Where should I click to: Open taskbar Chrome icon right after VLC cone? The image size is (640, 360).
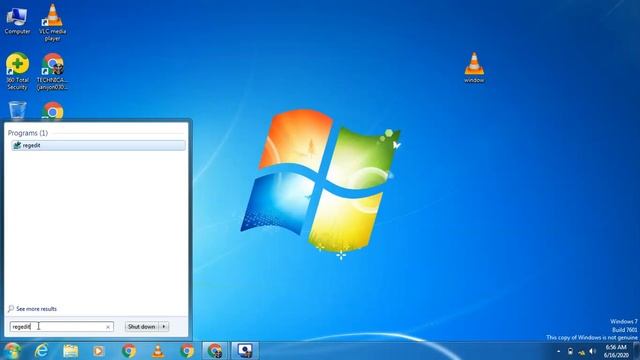click(x=187, y=351)
